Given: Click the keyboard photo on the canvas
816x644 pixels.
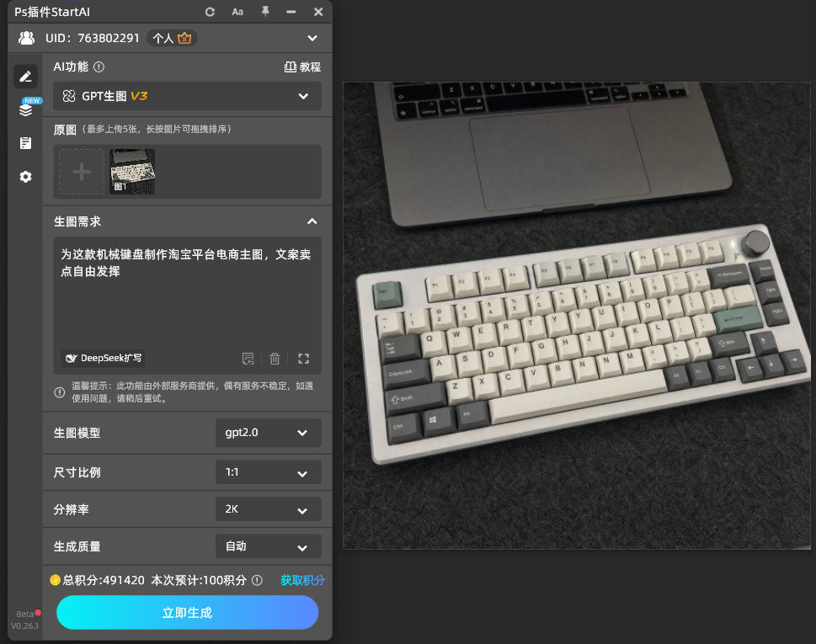Looking at the screenshot, I should [577, 315].
